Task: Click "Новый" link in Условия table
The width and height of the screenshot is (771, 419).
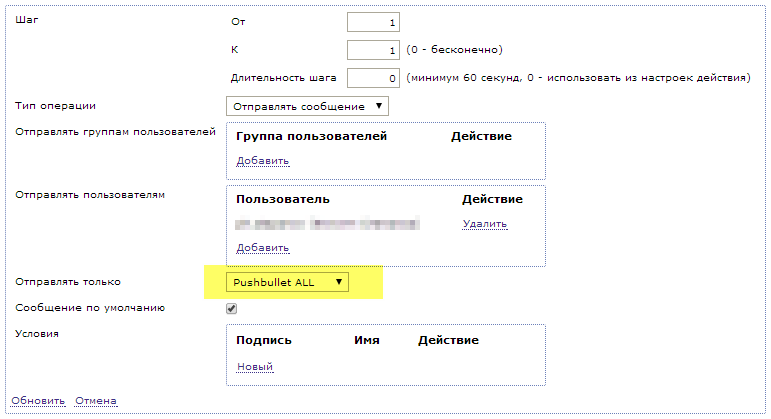Action: pyautogui.click(x=254, y=367)
